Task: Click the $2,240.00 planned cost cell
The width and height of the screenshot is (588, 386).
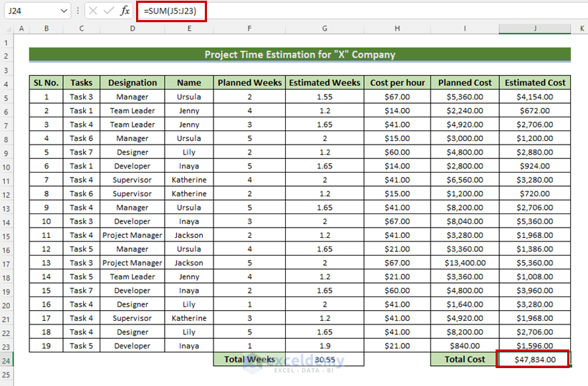Action: coord(465,111)
